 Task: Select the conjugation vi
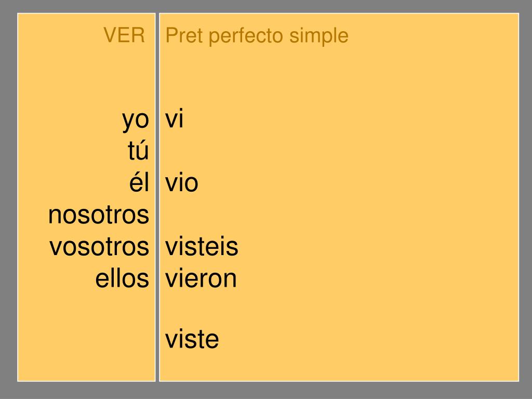click(x=175, y=118)
